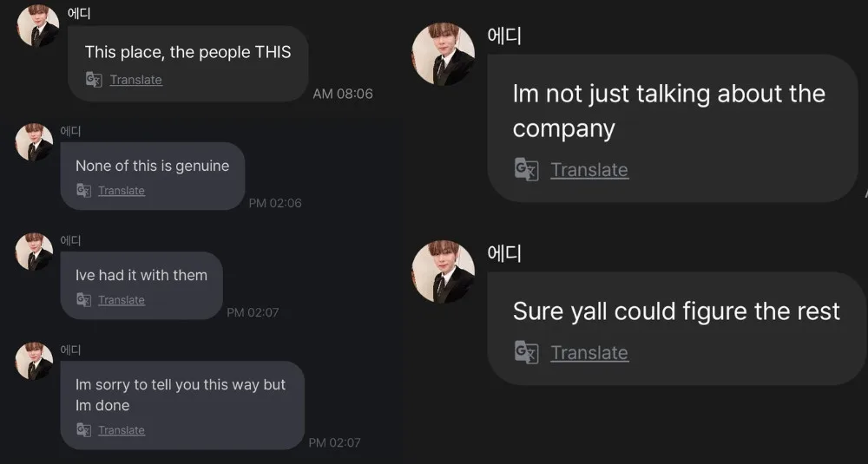
Task: Translate the "Im sorry to tell you this way" message
Action: (x=122, y=429)
